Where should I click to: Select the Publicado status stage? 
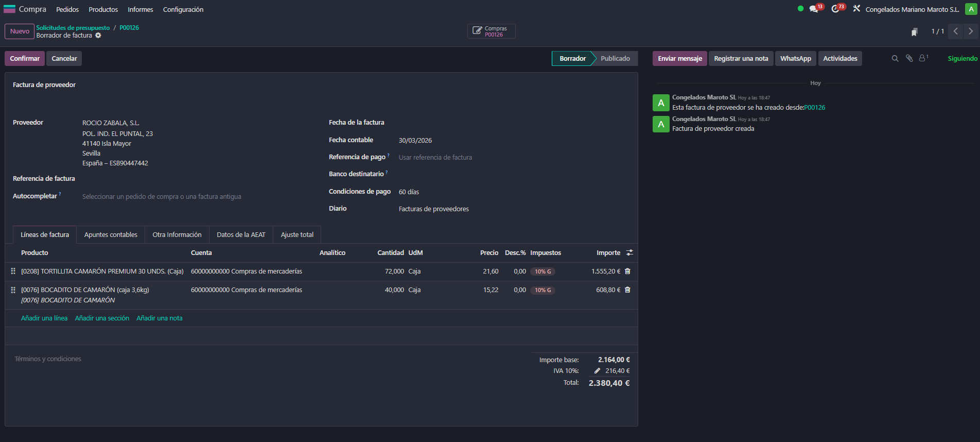click(x=615, y=59)
